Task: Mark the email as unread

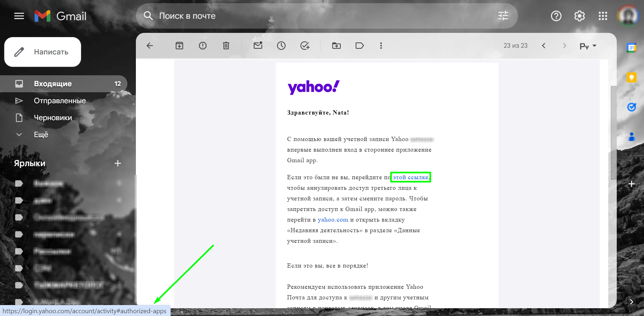Action: 258,45
